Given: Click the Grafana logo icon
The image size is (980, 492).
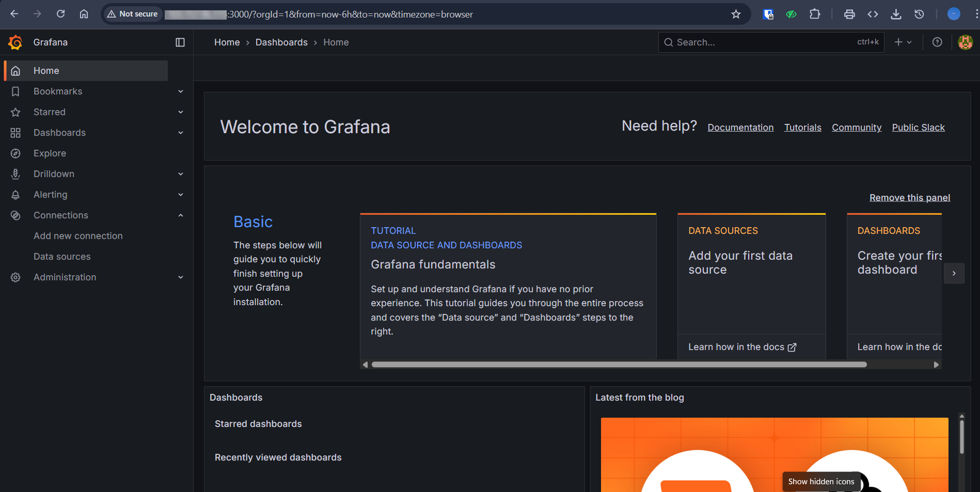Looking at the screenshot, I should tap(15, 42).
